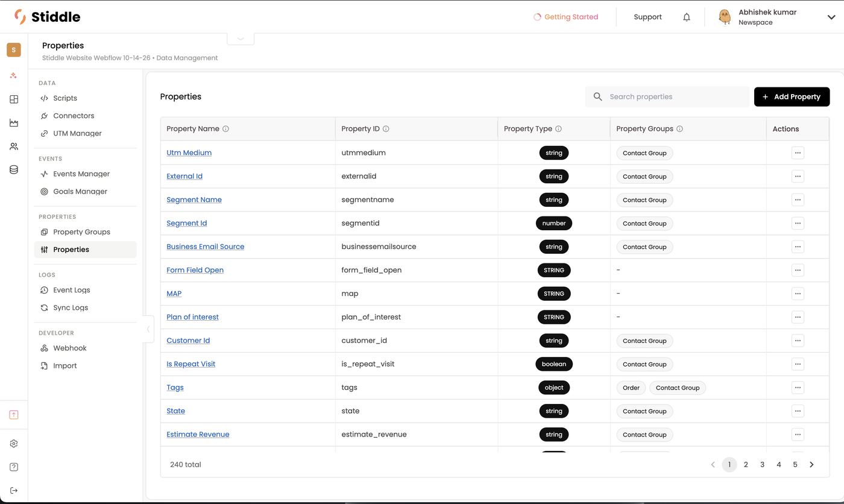Click the info icon beside Property Groups

click(679, 128)
